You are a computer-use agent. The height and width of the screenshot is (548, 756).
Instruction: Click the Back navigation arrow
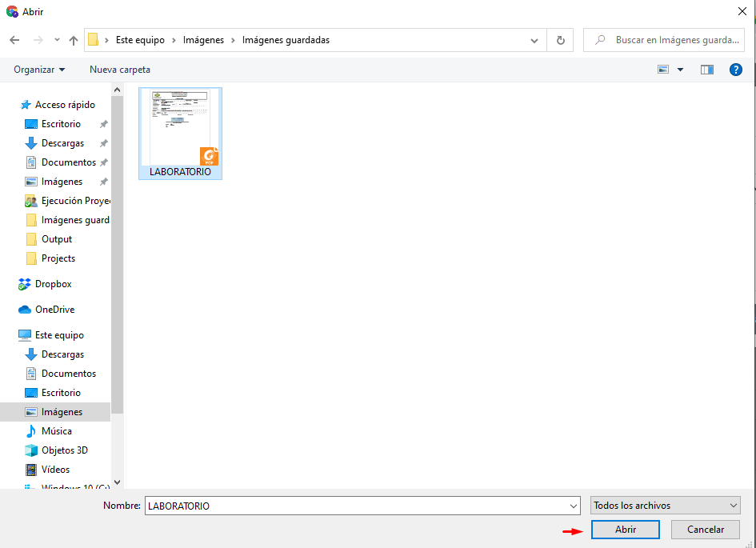pos(14,40)
